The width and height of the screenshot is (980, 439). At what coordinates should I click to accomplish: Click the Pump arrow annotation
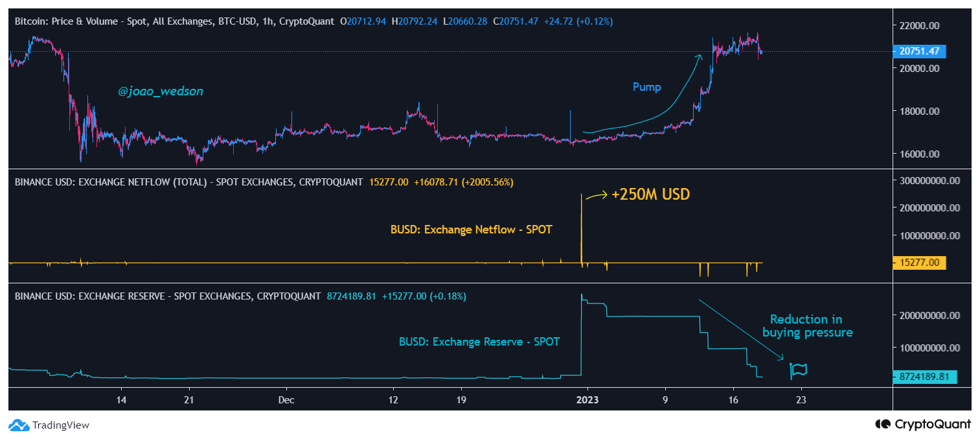tap(646, 86)
